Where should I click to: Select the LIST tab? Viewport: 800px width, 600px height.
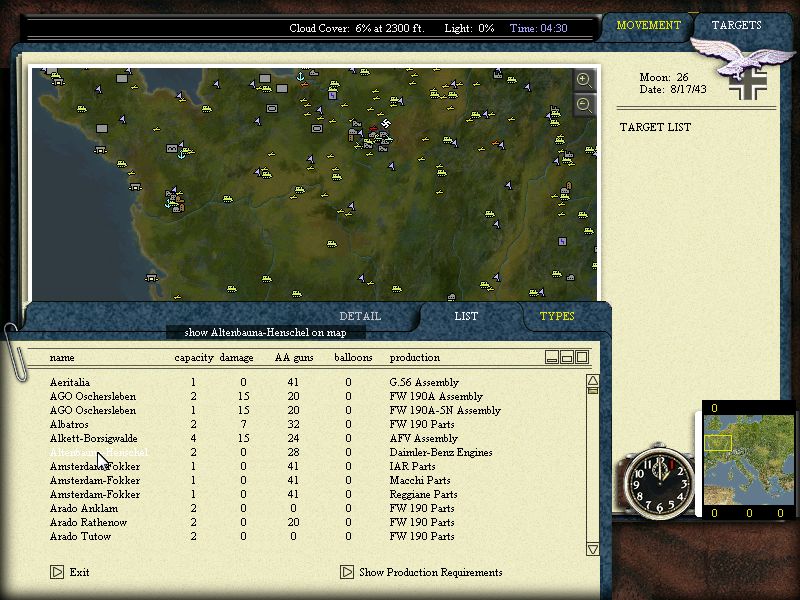[x=466, y=316]
